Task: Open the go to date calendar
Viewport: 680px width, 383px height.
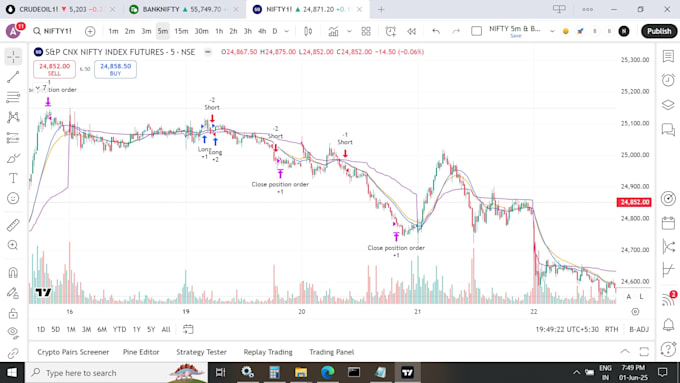Action: tap(188, 329)
